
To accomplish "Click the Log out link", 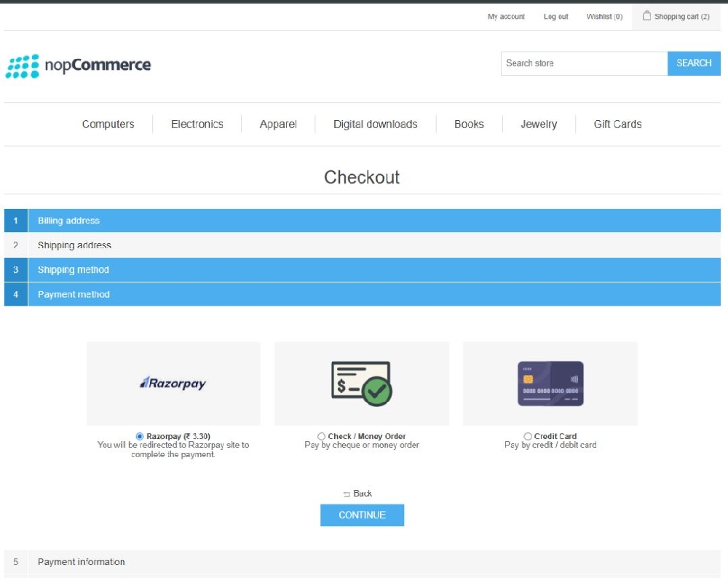I will tap(555, 17).
